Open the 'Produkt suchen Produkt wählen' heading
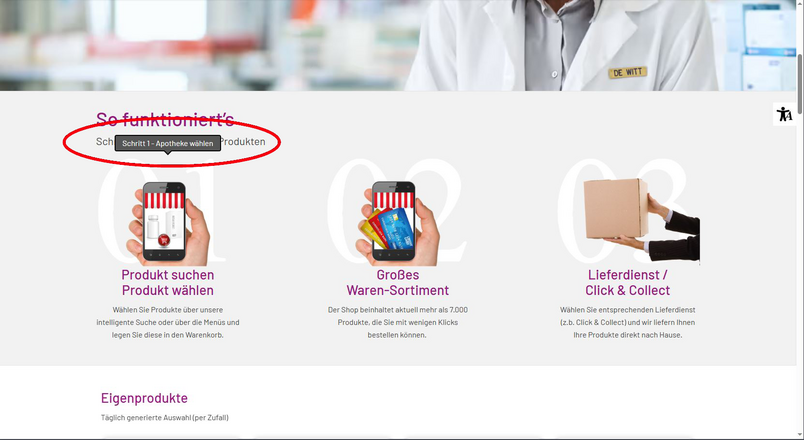The height and width of the screenshot is (440, 804). click(168, 283)
